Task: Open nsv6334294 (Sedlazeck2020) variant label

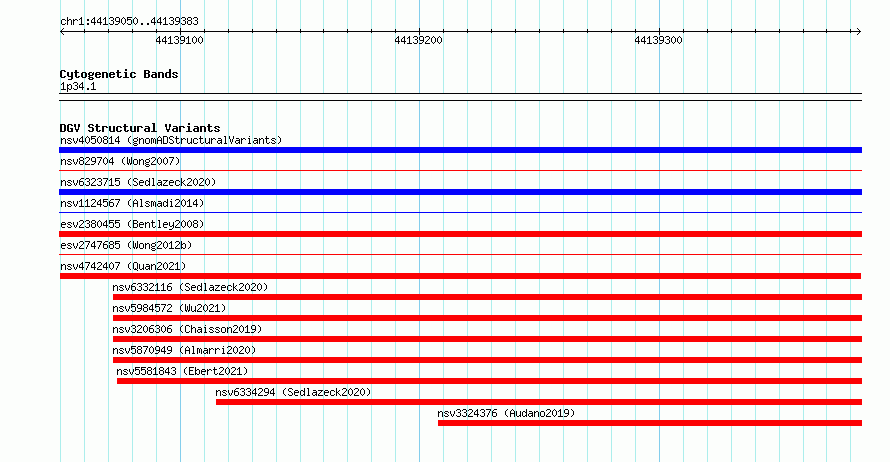Action: tap(293, 392)
